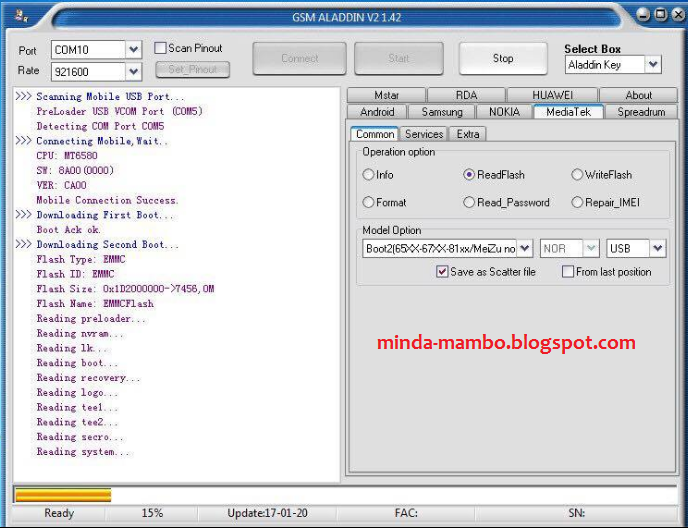The height and width of the screenshot is (528, 688).
Task: Click the 'Reading preloader...' log line
Action: [x=91, y=319]
